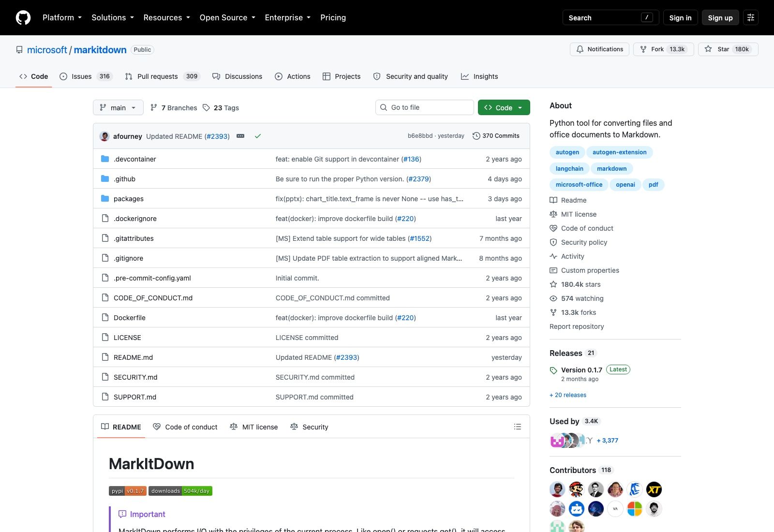Fork the markitdown repository

tap(664, 49)
